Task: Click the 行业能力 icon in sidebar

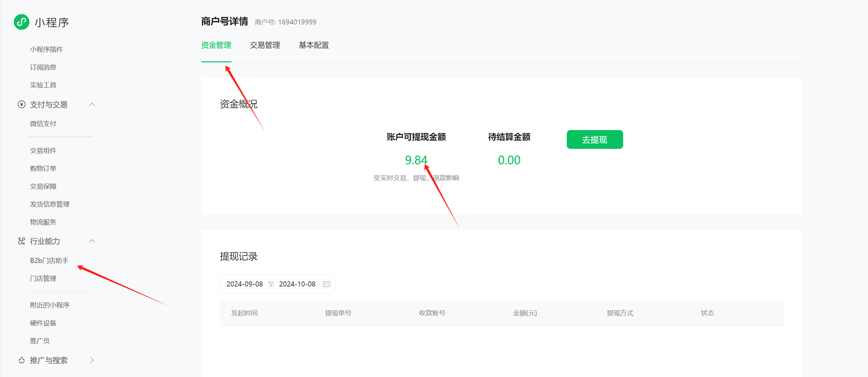Action: (22, 241)
